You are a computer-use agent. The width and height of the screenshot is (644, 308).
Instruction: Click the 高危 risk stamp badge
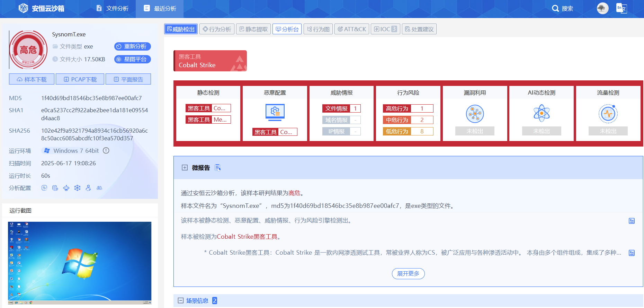28,50
